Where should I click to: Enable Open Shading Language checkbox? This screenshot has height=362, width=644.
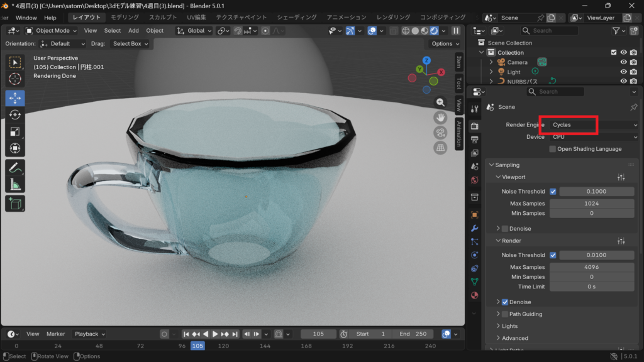pyautogui.click(x=552, y=149)
